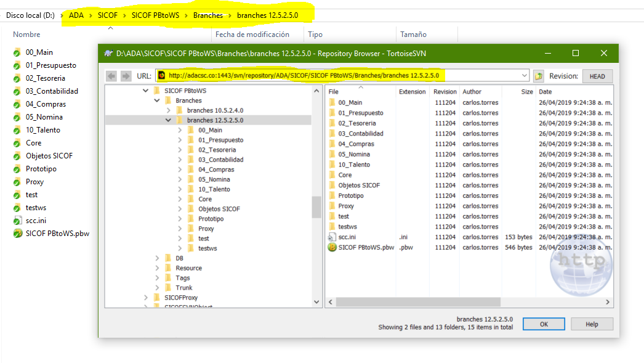644x363 pixels.
Task: Click the go-to-URL folder icon next to Revision
Action: tap(539, 76)
